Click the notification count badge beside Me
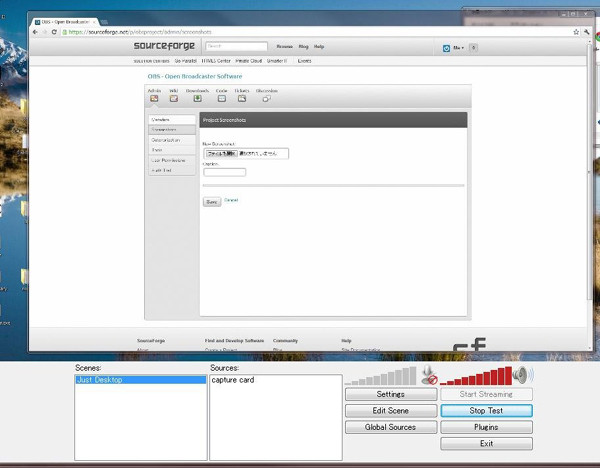600x468 pixels. coord(473,48)
